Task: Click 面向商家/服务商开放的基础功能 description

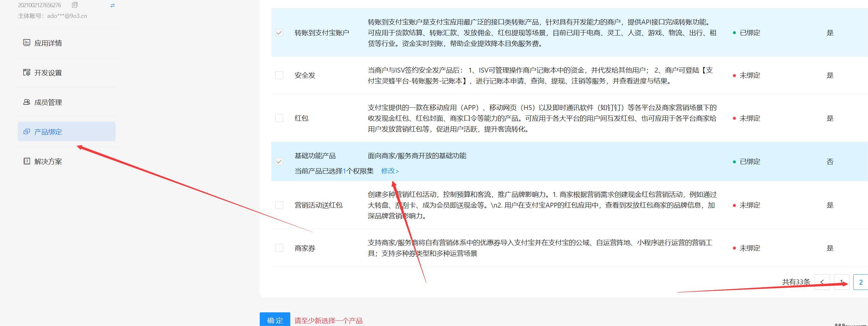Action: 417,156
